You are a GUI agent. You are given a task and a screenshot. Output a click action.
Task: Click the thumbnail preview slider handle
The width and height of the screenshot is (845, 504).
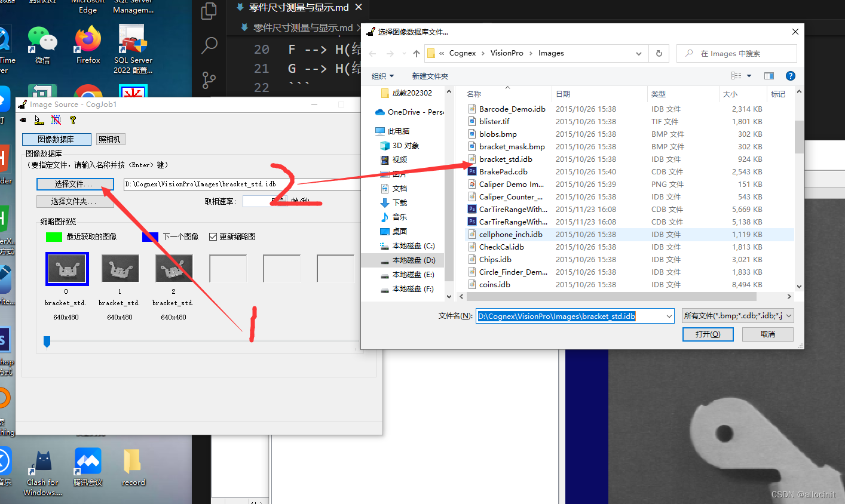(x=47, y=342)
